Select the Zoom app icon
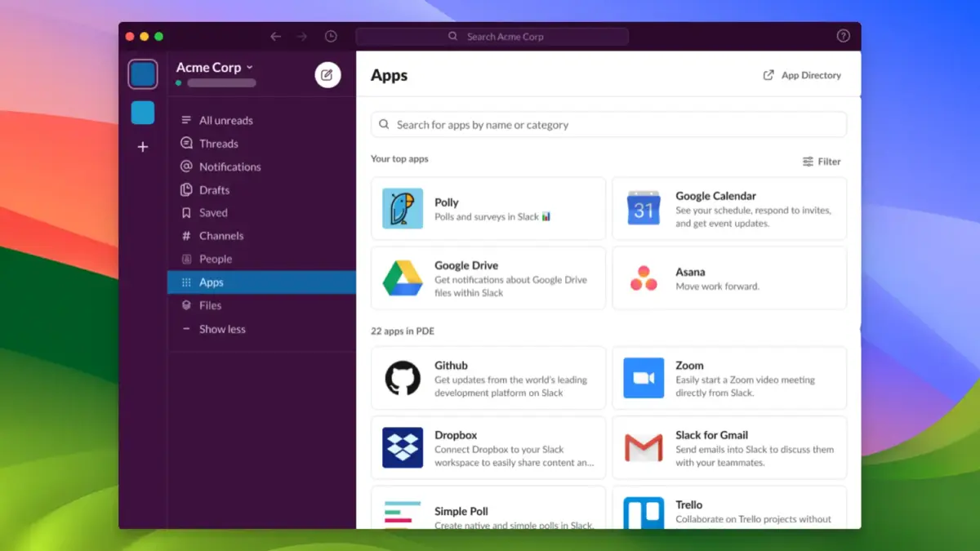The height and width of the screenshot is (551, 980). click(x=643, y=378)
